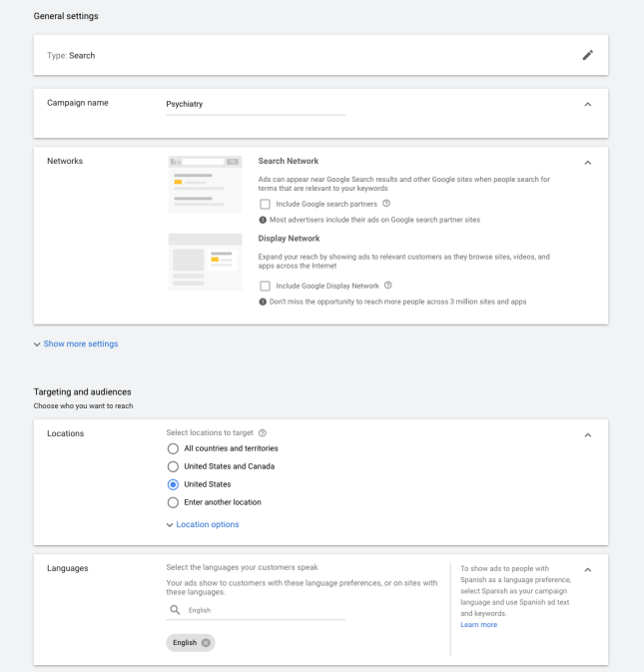Click the search magnifier icon in Languages
The height and width of the screenshot is (672, 644).
coord(175,609)
